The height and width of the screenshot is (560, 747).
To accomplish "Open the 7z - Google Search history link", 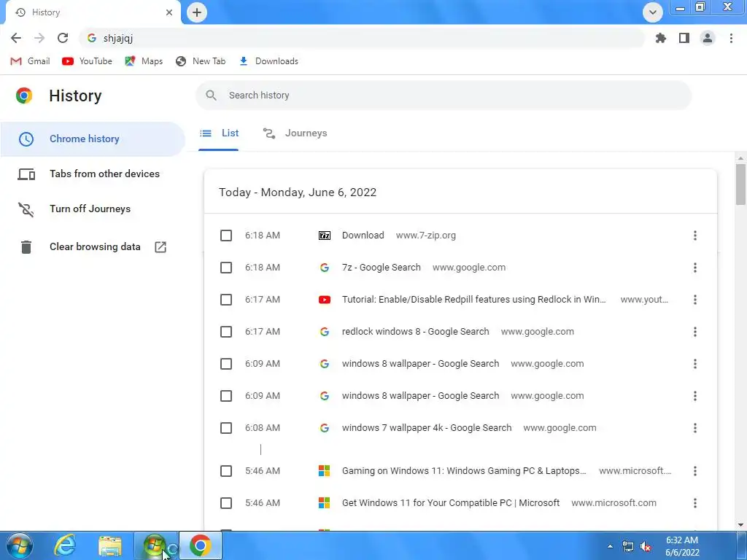I will click(x=381, y=268).
